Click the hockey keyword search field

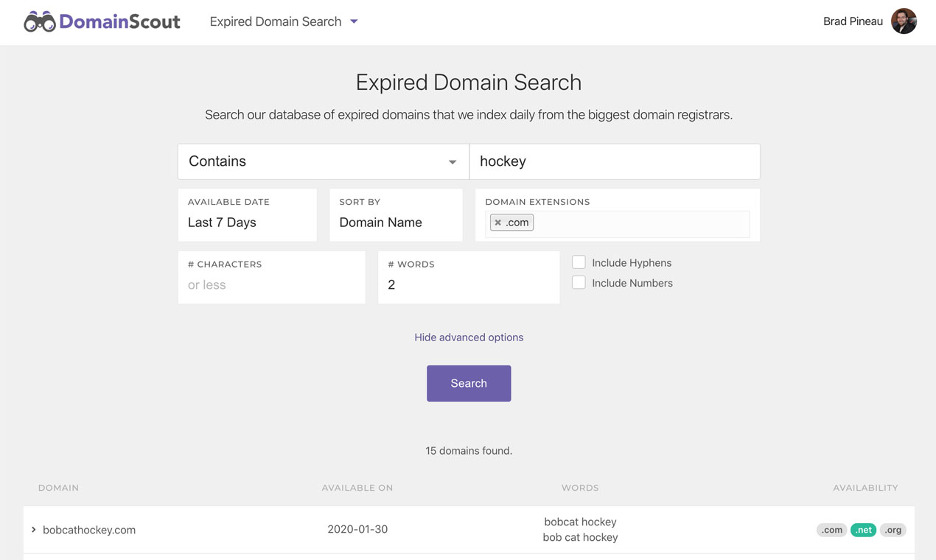pos(615,161)
